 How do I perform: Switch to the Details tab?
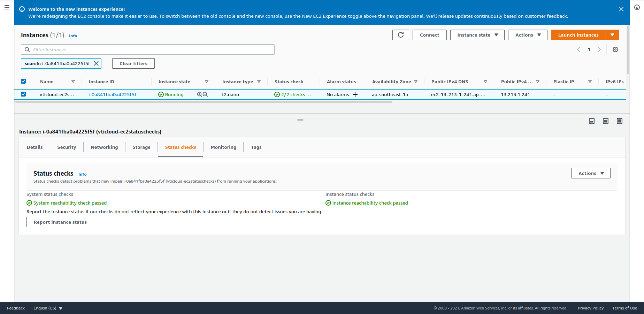(x=35, y=147)
